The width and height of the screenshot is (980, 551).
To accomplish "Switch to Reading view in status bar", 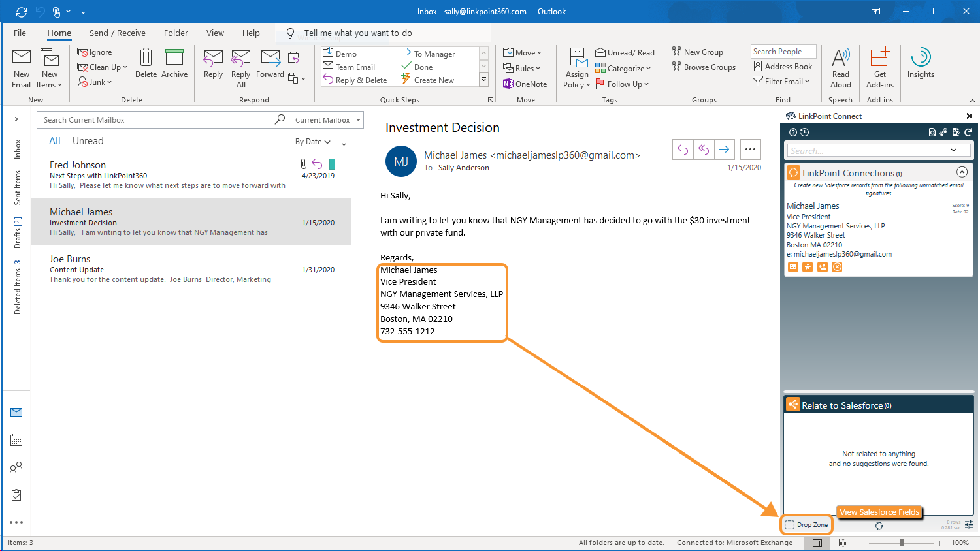I will coord(843,543).
